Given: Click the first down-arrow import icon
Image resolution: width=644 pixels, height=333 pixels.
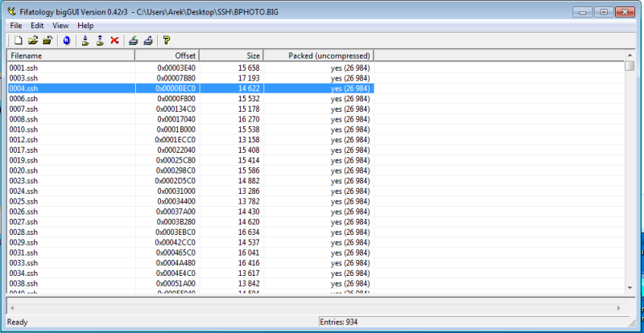Looking at the screenshot, I should tap(85, 39).
